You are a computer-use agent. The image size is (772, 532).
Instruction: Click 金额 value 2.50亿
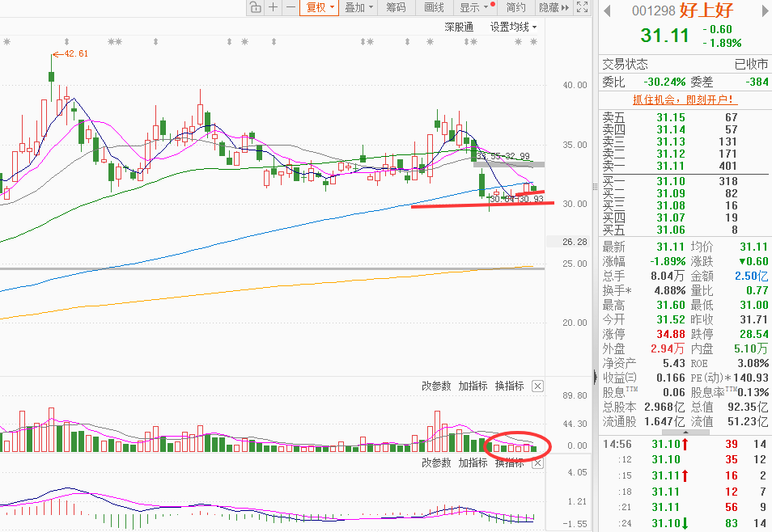point(751,276)
